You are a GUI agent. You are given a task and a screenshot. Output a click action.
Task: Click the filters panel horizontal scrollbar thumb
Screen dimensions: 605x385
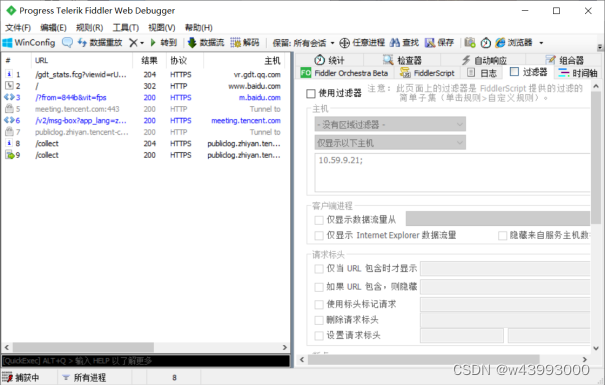click(424, 360)
